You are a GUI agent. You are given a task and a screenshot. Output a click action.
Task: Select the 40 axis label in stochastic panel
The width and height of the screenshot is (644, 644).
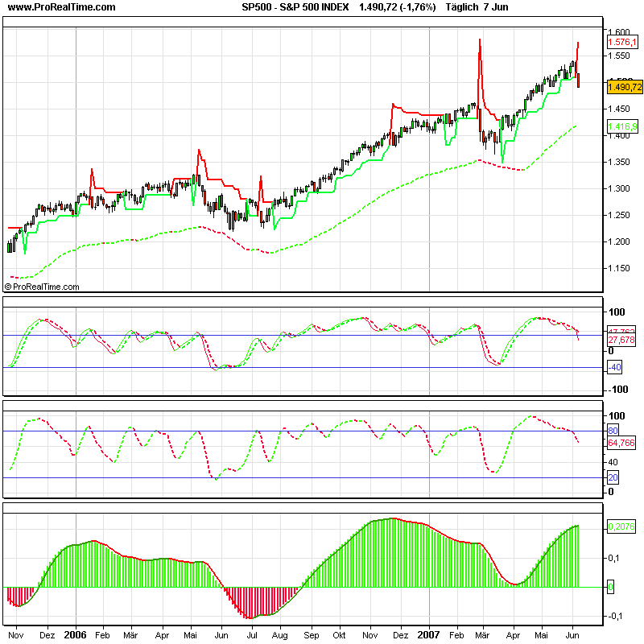613,462
